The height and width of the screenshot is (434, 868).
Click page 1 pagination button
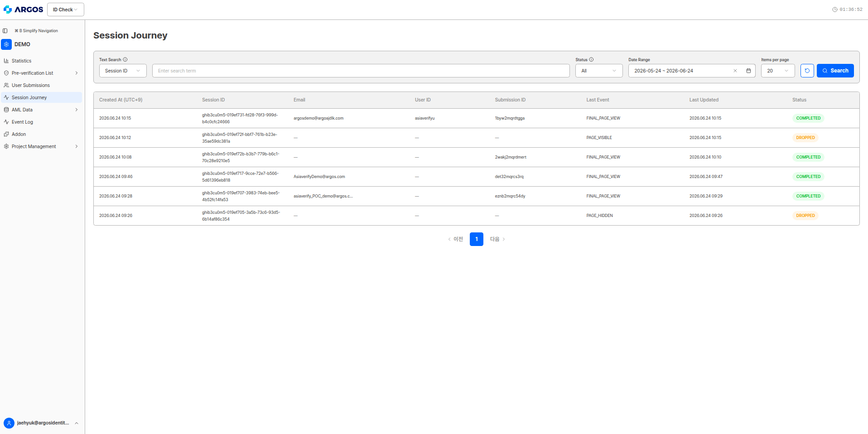click(x=477, y=239)
